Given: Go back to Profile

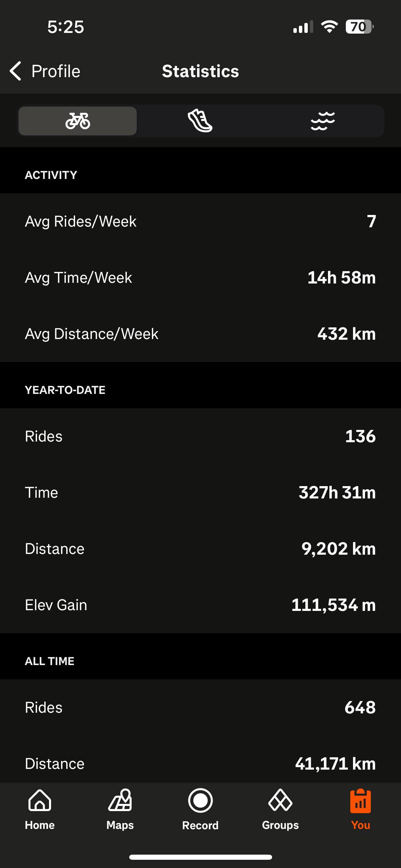Looking at the screenshot, I should (x=56, y=71).
